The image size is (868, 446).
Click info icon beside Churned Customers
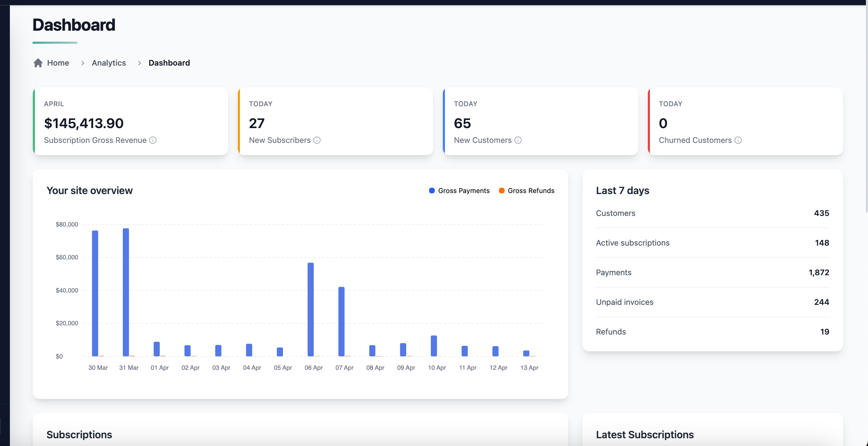coord(738,140)
